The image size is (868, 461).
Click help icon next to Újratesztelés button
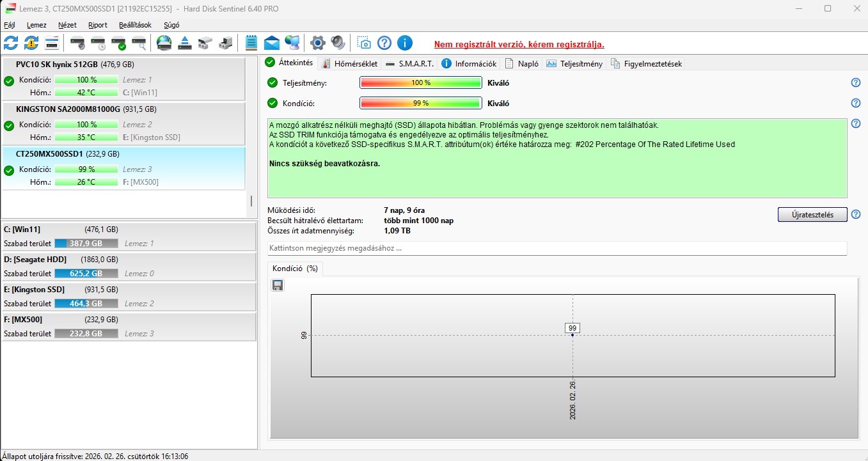pyautogui.click(x=856, y=215)
